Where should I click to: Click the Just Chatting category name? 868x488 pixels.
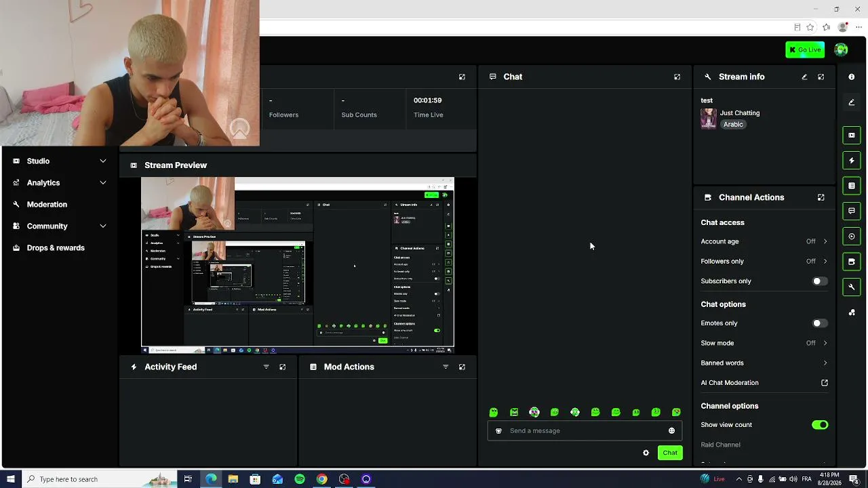(x=740, y=113)
